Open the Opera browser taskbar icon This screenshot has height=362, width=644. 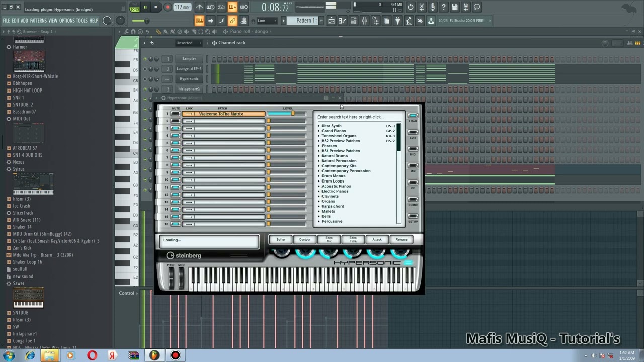click(x=92, y=355)
